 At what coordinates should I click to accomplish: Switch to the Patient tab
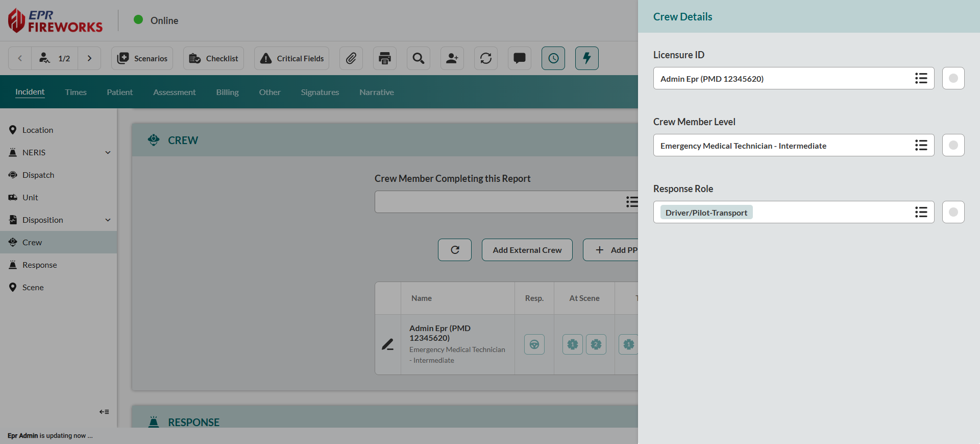point(119,92)
